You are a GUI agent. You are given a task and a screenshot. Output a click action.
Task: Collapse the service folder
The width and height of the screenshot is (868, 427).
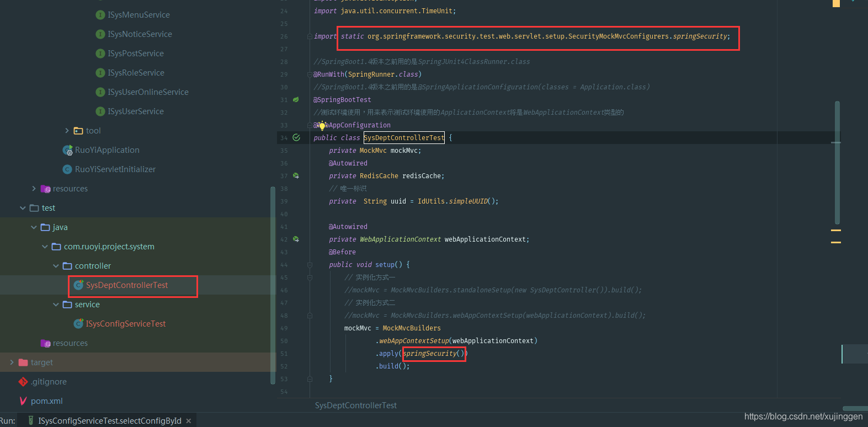point(56,305)
